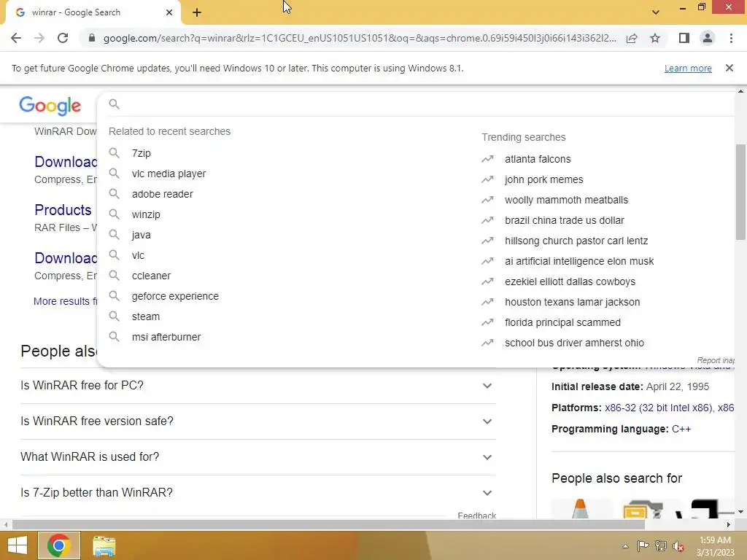This screenshot has width=747, height=560.
Task: Open the tab search chevron in title bar
Action: (656, 12)
